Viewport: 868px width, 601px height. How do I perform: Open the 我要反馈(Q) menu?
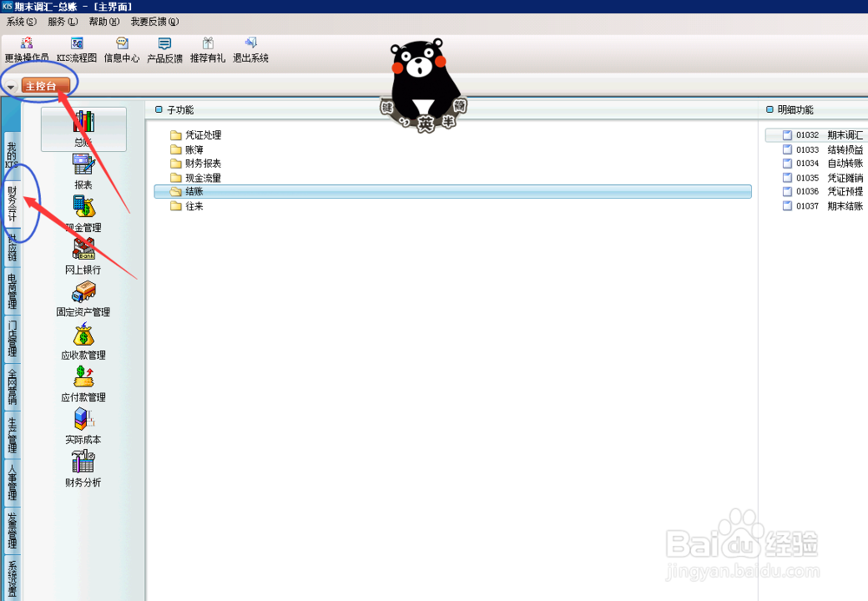[155, 22]
